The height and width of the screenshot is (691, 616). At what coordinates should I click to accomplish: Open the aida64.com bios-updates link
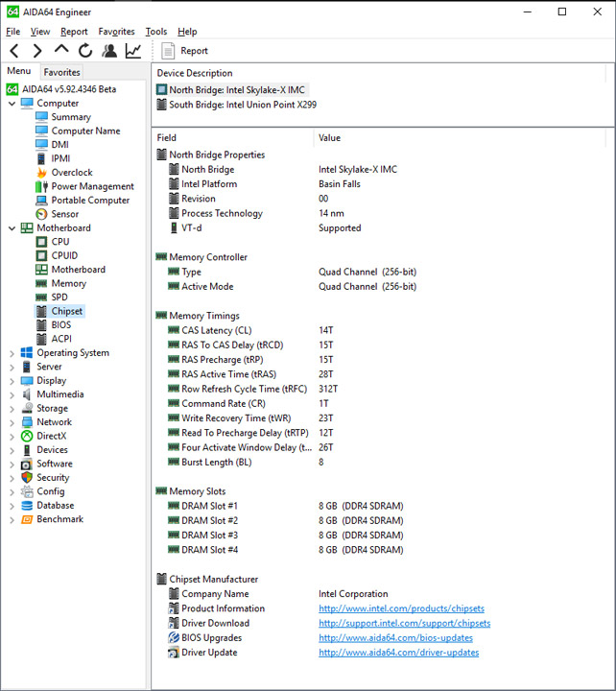(395, 637)
